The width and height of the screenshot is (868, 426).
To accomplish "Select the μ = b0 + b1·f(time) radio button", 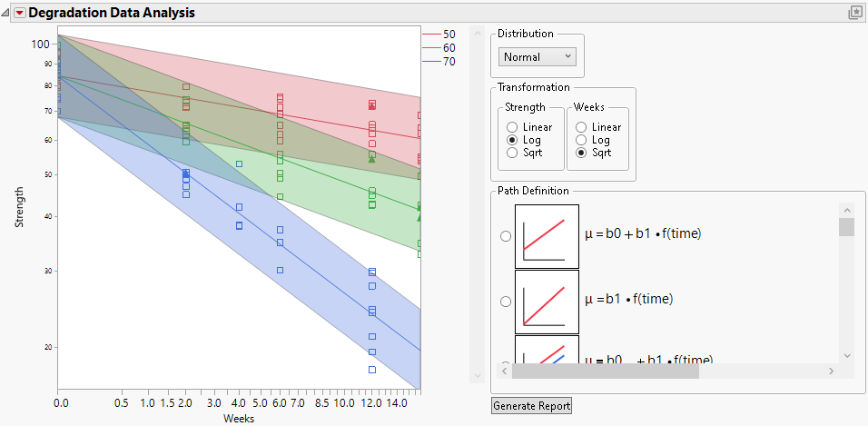I will coord(506,236).
